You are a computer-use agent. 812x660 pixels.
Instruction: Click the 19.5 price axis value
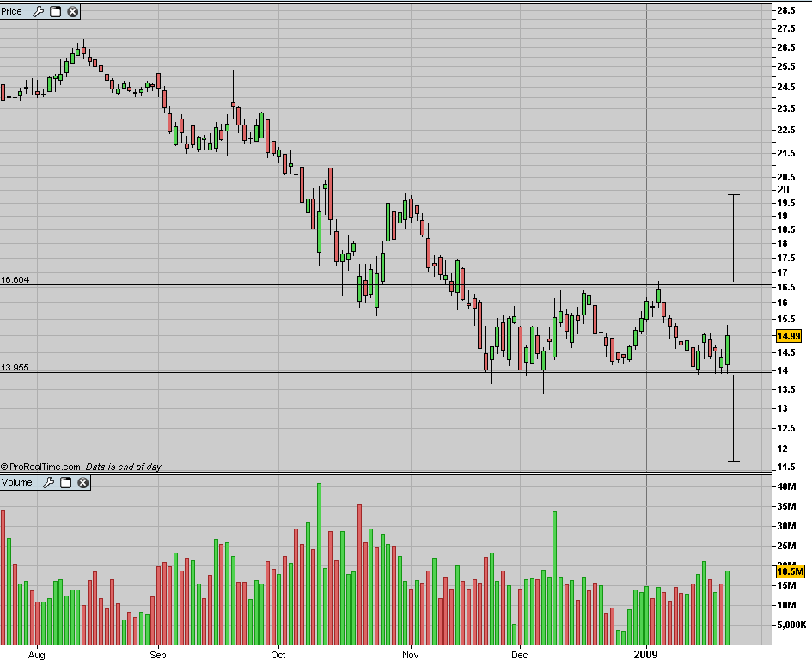pos(786,203)
